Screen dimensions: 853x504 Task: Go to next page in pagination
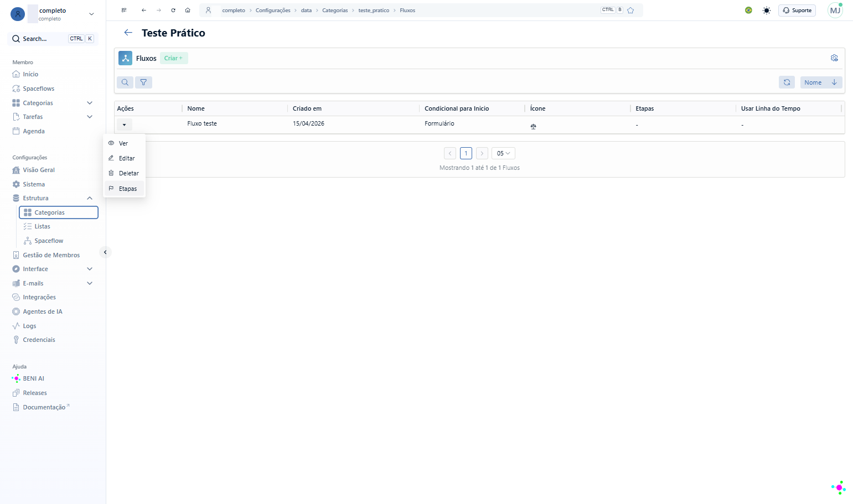(482, 153)
